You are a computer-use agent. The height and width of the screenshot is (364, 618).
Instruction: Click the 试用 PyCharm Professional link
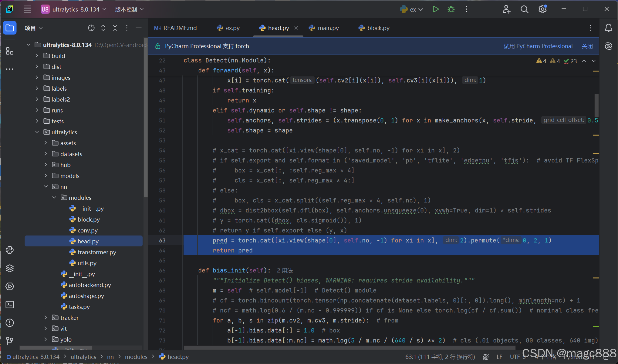[x=538, y=46]
